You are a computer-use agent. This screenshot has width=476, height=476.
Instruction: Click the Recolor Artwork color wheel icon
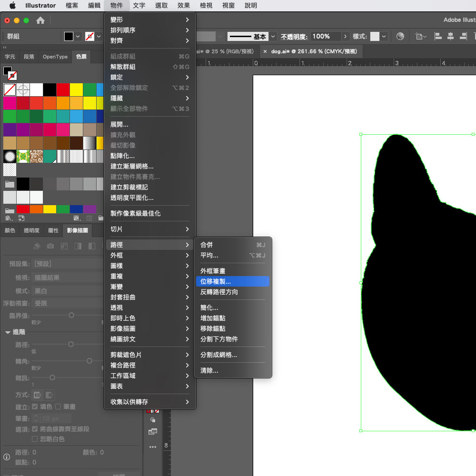[400, 37]
